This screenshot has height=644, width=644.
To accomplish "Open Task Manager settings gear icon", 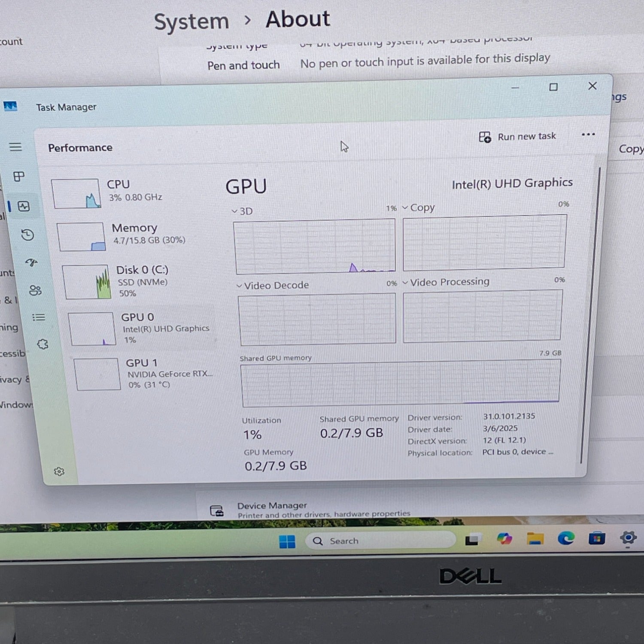I will pyautogui.click(x=59, y=471).
